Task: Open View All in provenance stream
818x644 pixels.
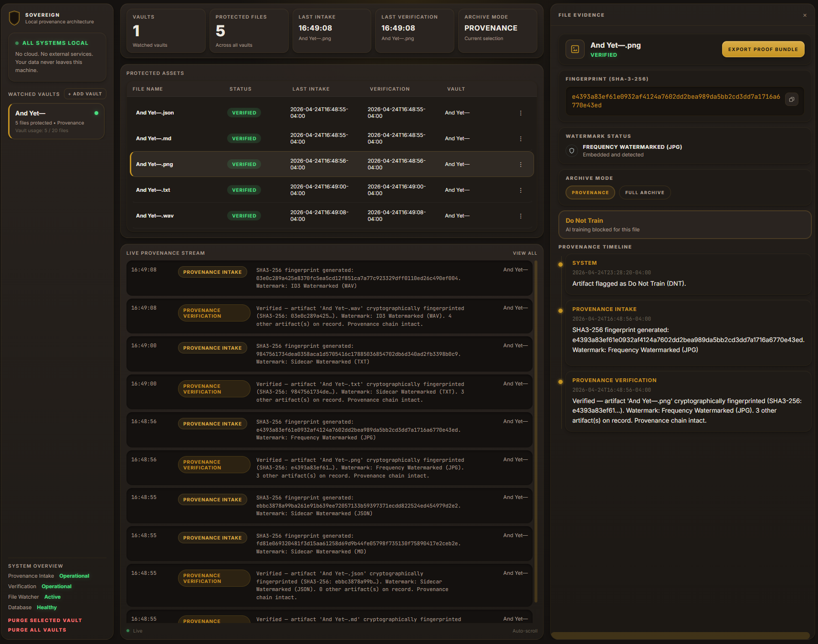Action: (525, 253)
